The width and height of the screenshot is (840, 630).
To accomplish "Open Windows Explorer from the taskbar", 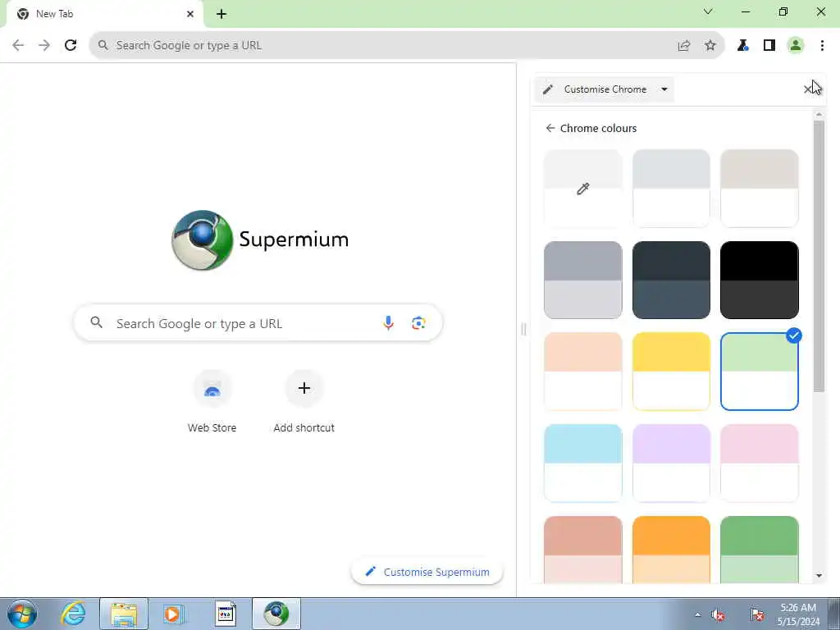I will click(124, 614).
